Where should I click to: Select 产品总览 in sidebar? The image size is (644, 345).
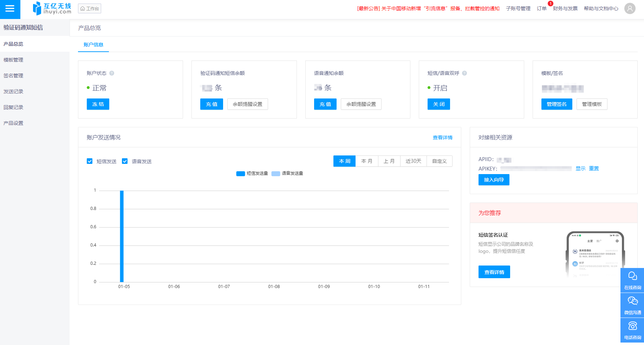tap(35, 44)
